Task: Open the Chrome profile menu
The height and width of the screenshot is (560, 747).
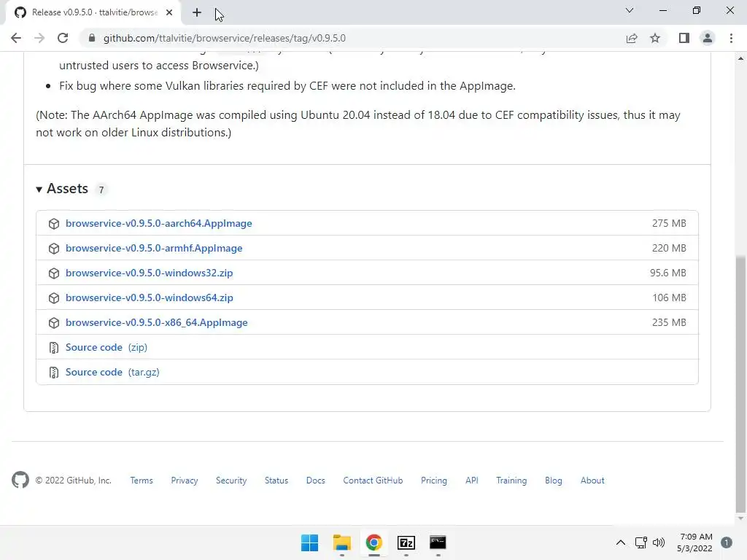Action: (708, 38)
